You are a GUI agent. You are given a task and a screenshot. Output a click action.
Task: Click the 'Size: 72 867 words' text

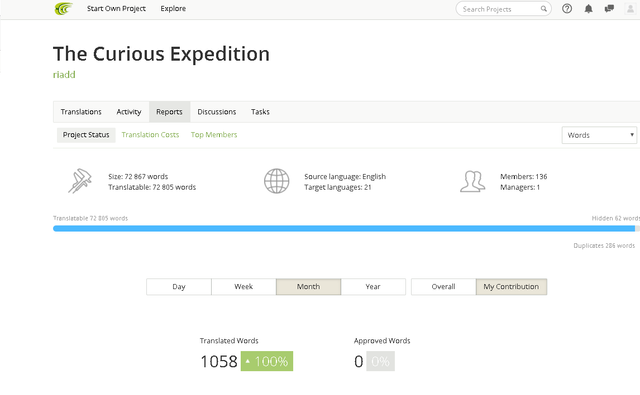[138, 177]
